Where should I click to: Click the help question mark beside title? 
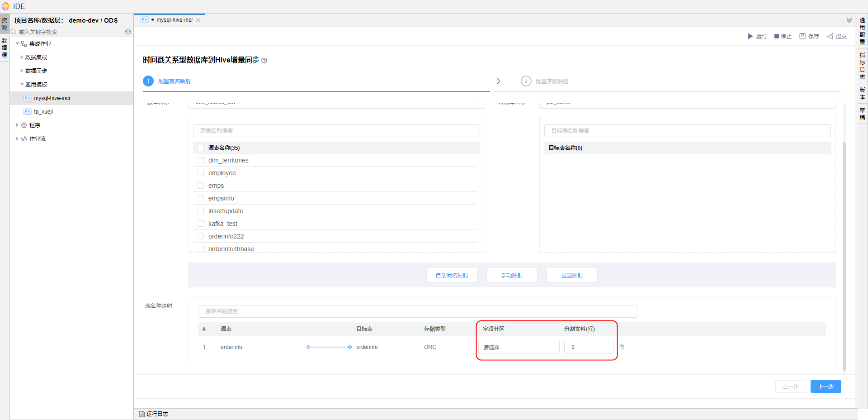[264, 61]
